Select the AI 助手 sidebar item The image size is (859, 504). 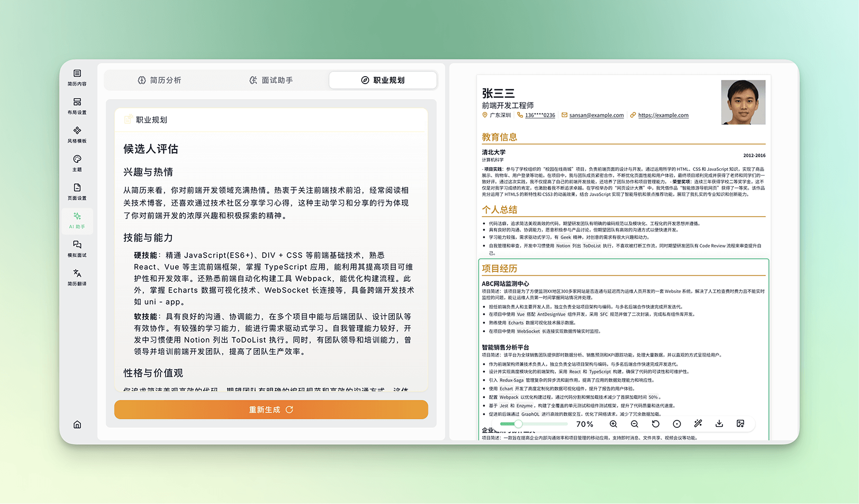pyautogui.click(x=77, y=220)
